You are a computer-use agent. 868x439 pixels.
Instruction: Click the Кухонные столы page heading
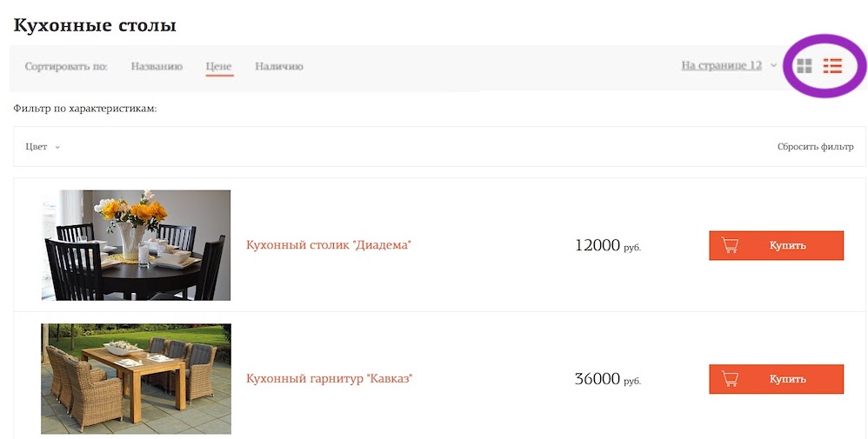click(95, 25)
